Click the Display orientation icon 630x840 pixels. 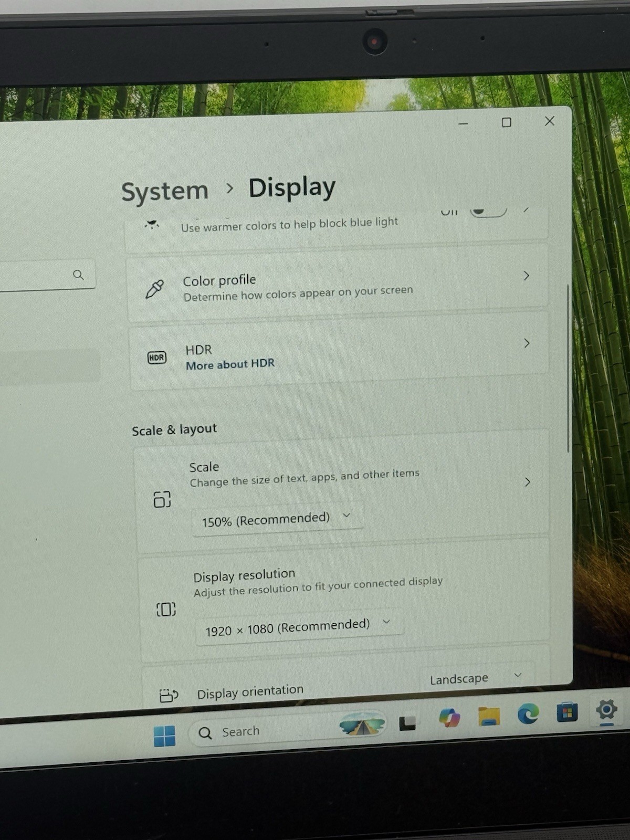click(x=169, y=696)
